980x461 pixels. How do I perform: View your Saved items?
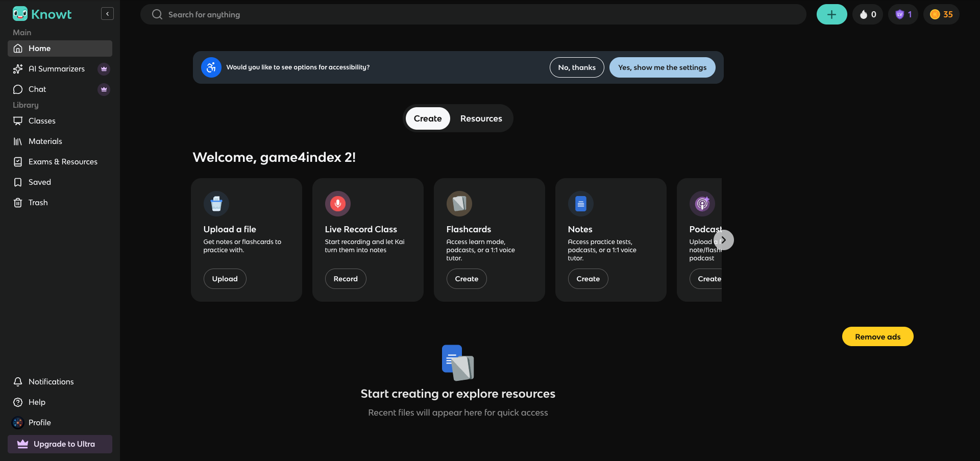pos(39,182)
